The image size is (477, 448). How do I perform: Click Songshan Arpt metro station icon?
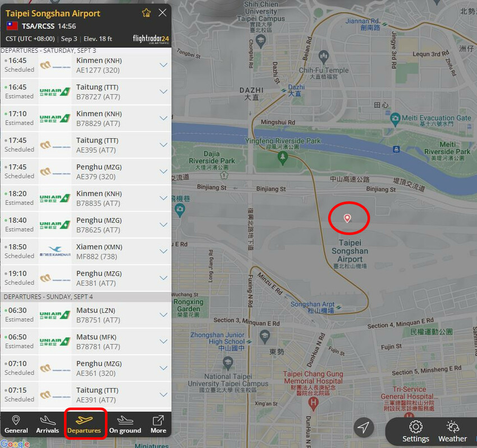click(340, 307)
